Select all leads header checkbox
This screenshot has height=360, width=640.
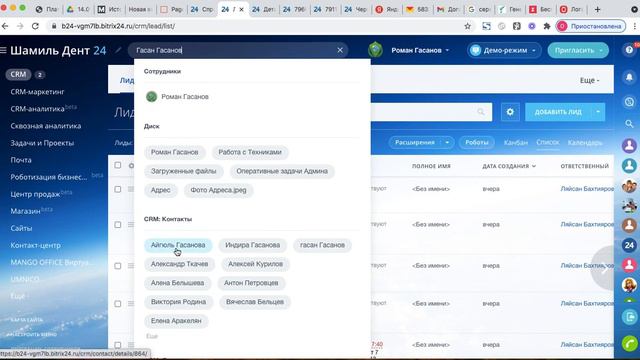[118, 165]
